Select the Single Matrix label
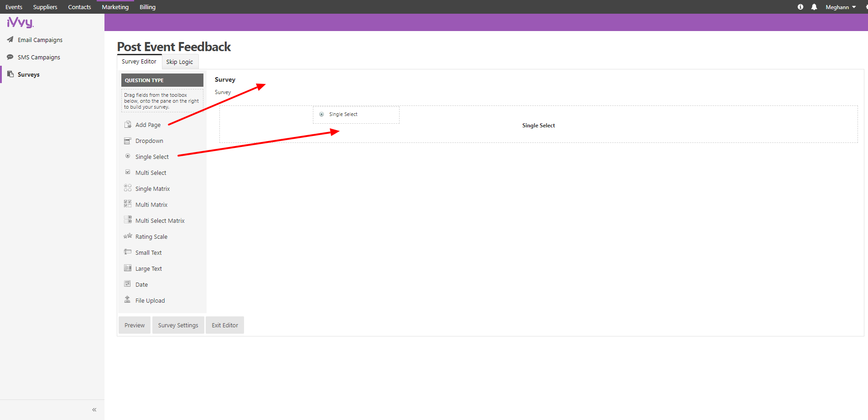 tap(152, 189)
